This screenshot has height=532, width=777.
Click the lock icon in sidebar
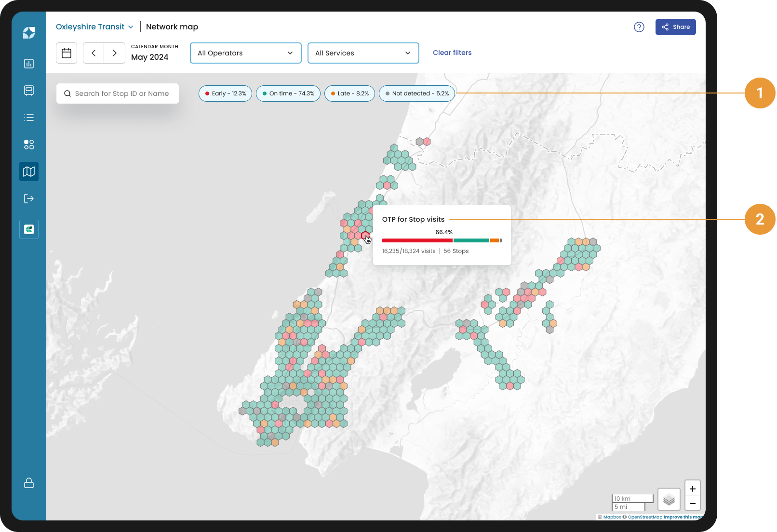[x=29, y=483]
